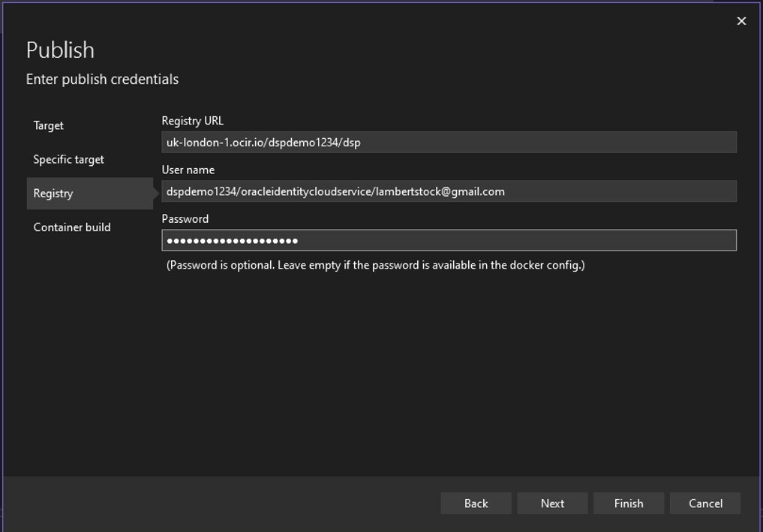Go to the Container build step
The image size is (763, 532).
71,227
